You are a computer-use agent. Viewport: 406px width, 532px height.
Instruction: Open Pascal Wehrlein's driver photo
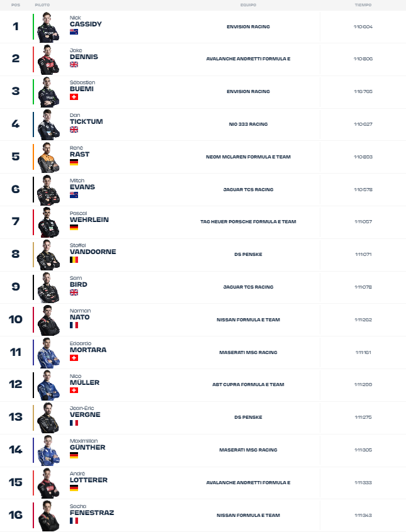[x=48, y=222]
